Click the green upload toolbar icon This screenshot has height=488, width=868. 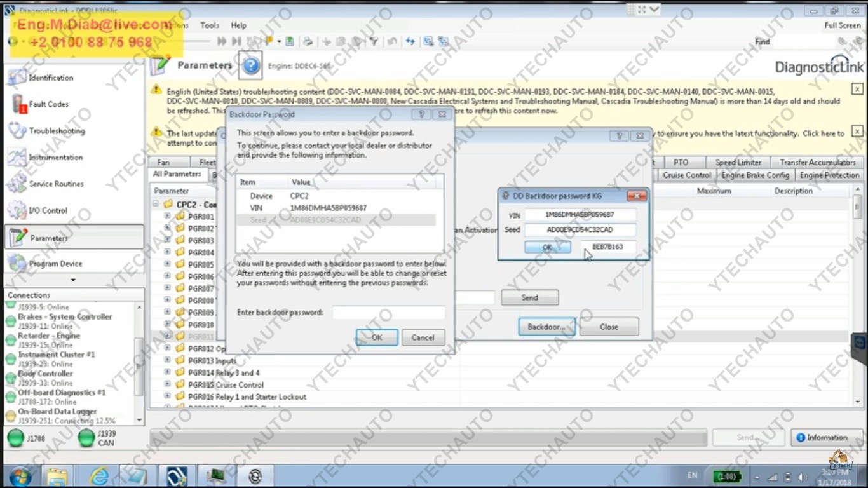(x=290, y=41)
